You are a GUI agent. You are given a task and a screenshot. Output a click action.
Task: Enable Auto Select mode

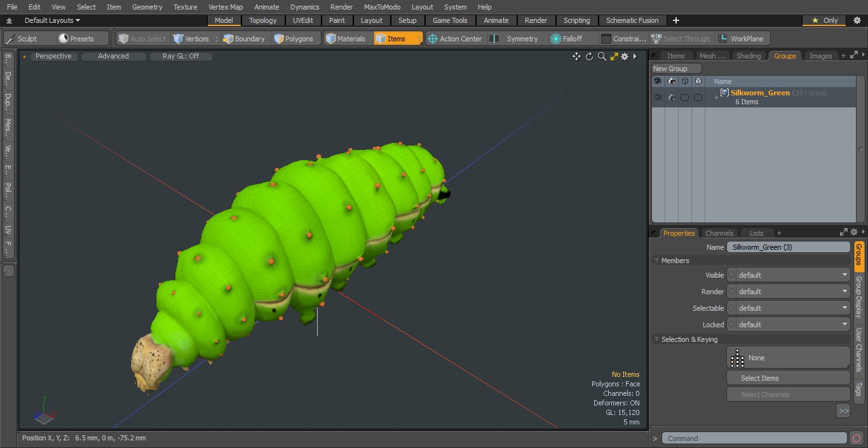(x=142, y=39)
